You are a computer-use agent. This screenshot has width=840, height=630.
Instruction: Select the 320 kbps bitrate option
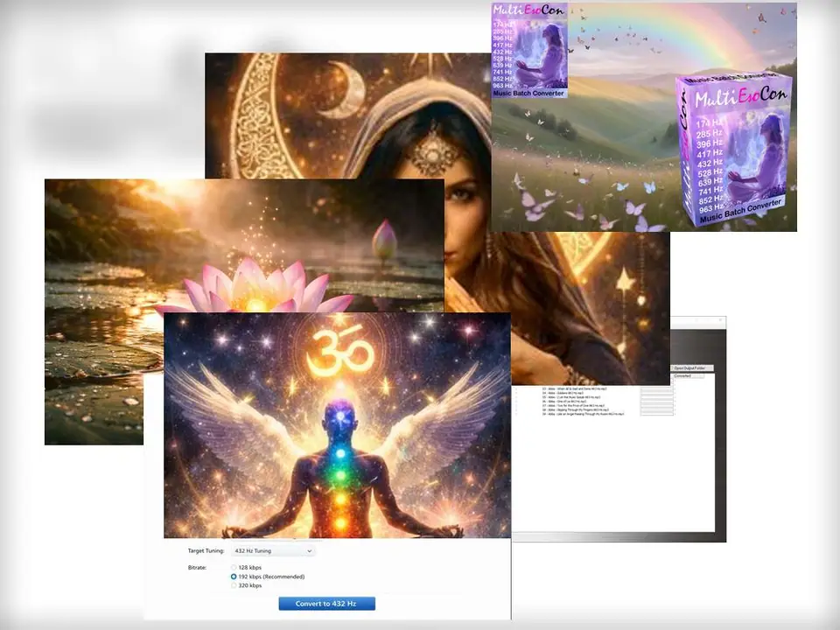[234, 586]
